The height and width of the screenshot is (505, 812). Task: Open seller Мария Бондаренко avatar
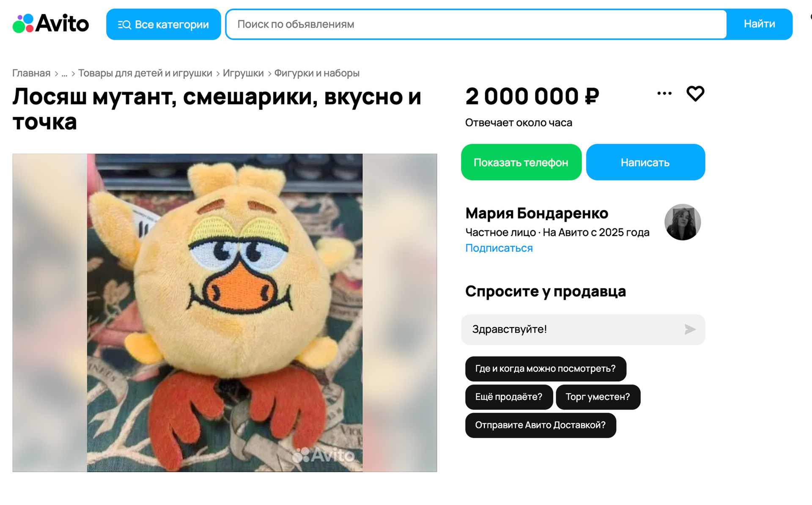(x=682, y=222)
